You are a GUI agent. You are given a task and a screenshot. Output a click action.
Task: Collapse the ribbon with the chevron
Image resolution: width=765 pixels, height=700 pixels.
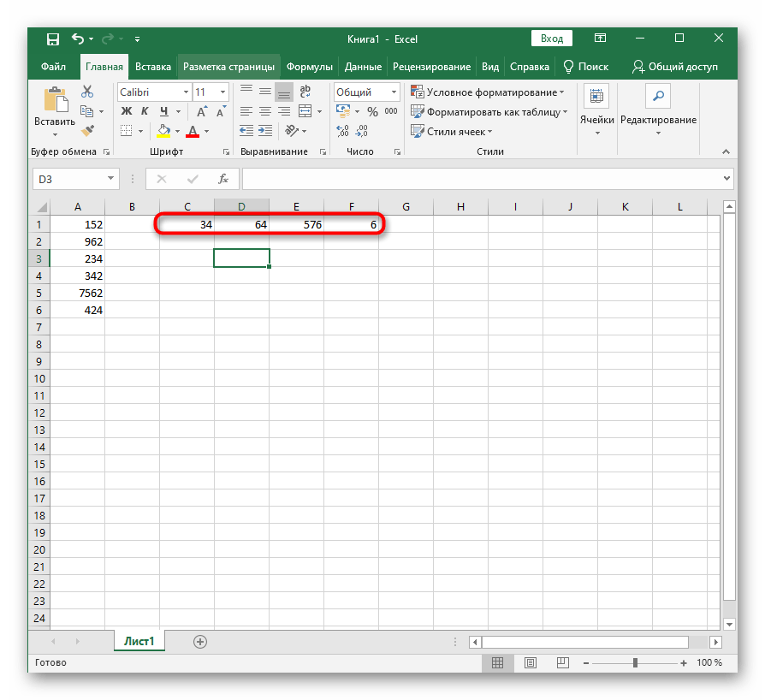pos(726,151)
